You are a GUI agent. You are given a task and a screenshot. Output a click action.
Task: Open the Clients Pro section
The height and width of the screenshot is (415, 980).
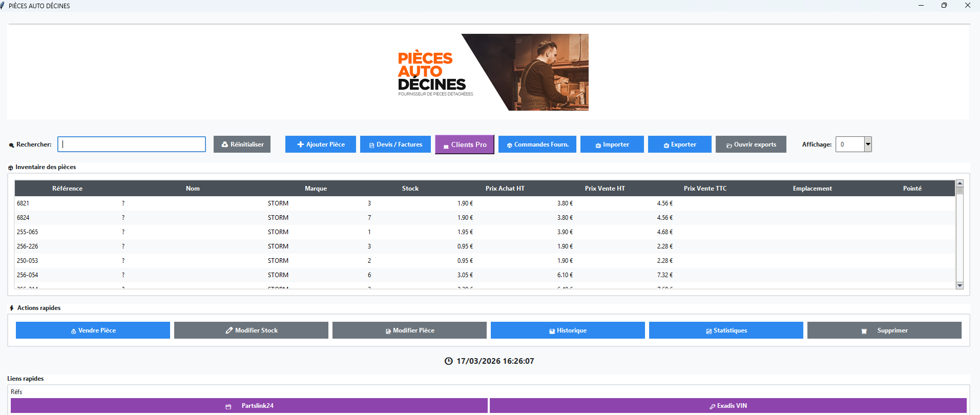[465, 144]
